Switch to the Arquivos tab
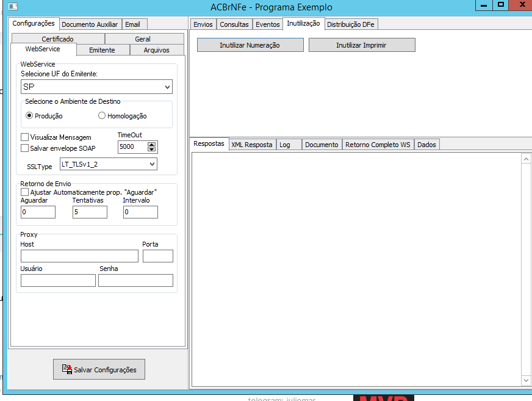The image size is (532, 401). coord(156,50)
